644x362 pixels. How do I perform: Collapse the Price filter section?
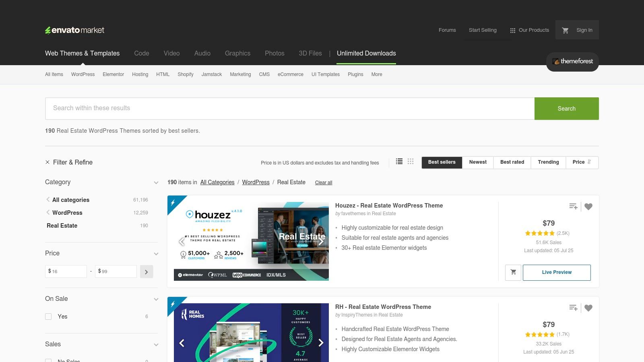click(156, 254)
